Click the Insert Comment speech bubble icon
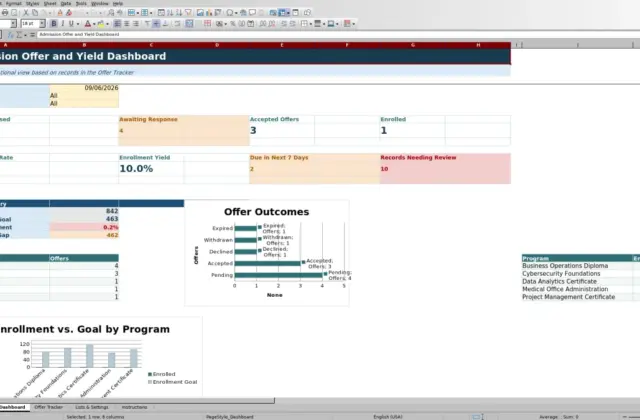Screen dimensions: 640x420 252,13
